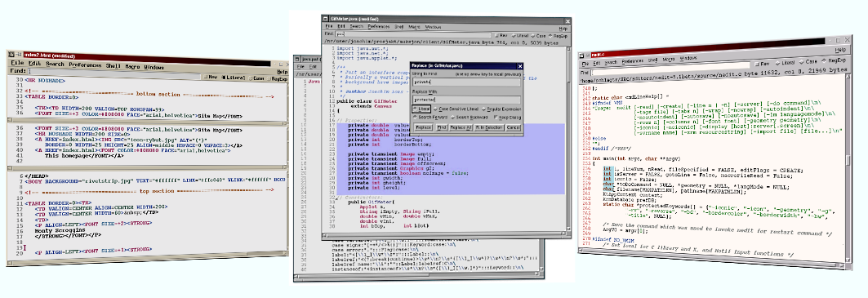868x298 pixels.
Task: Toggle Keep Dialog checkbox in Replace dialog
Action: tap(508, 118)
